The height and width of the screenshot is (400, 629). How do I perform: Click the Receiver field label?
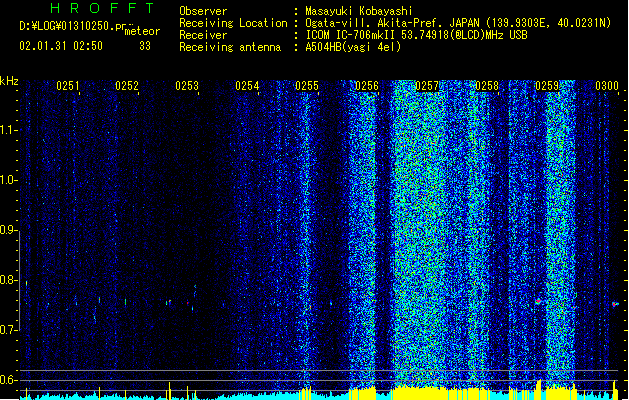tap(203, 35)
